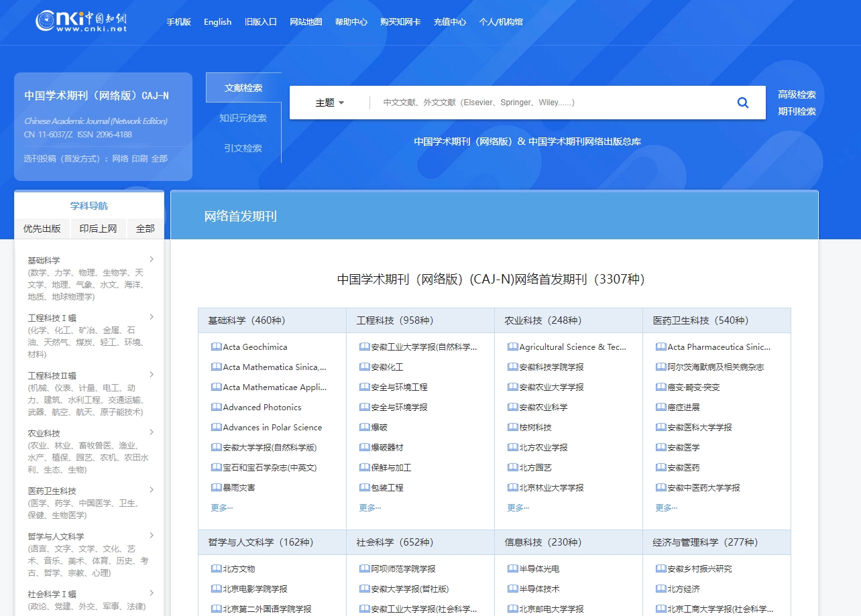The image size is (861, 616).
Task: Switch to the 知识元检索 tab
Action: [x=243, y=118]
